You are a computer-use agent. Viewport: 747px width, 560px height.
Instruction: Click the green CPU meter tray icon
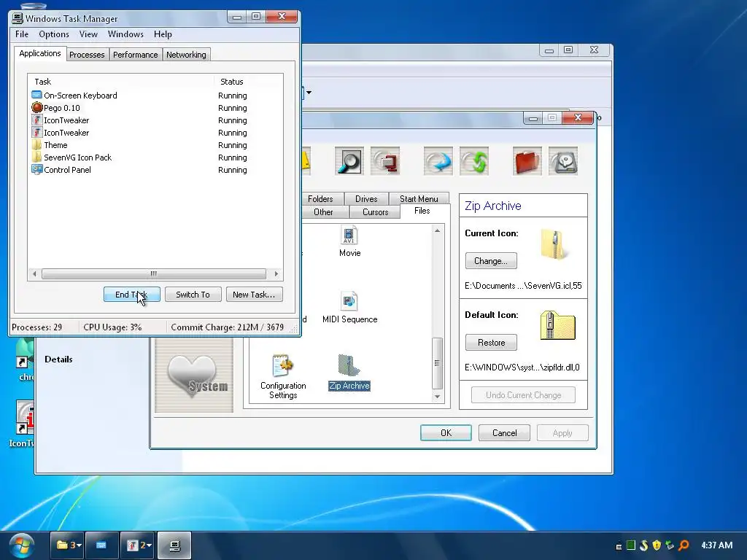631,545
